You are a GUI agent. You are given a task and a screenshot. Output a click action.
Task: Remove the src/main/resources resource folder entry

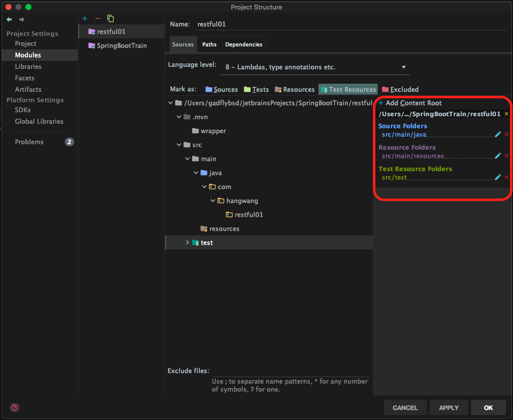coord(507,156)
